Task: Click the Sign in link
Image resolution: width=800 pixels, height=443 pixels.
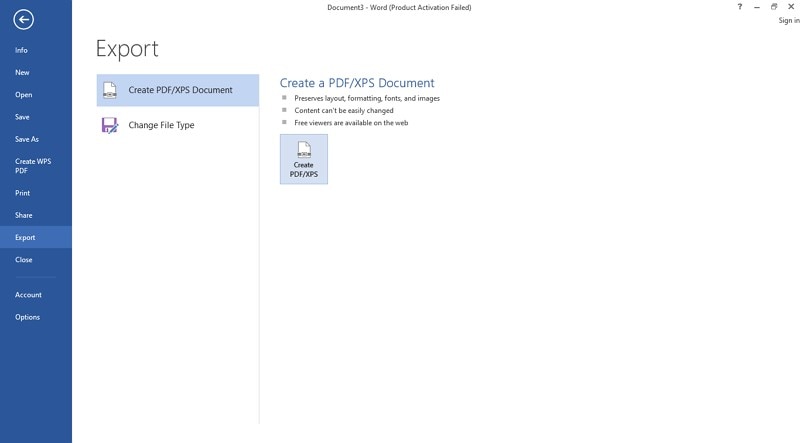Action: (789, 20)
